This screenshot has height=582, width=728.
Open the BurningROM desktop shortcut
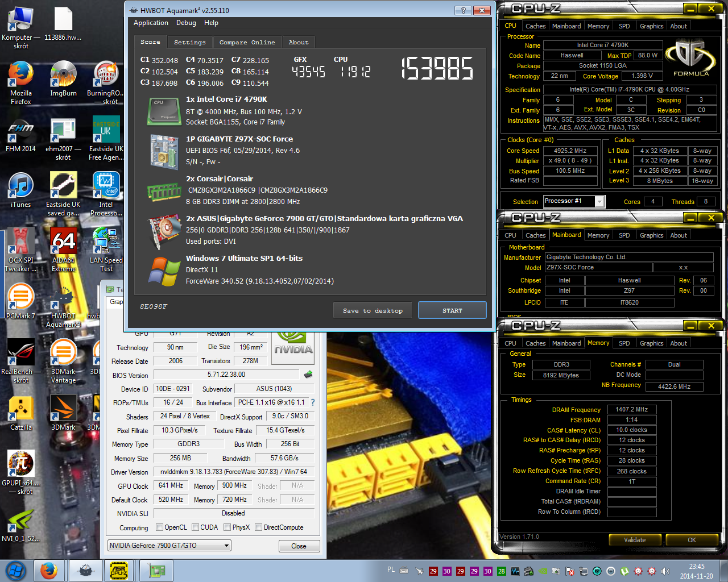[x=105, y=83]
